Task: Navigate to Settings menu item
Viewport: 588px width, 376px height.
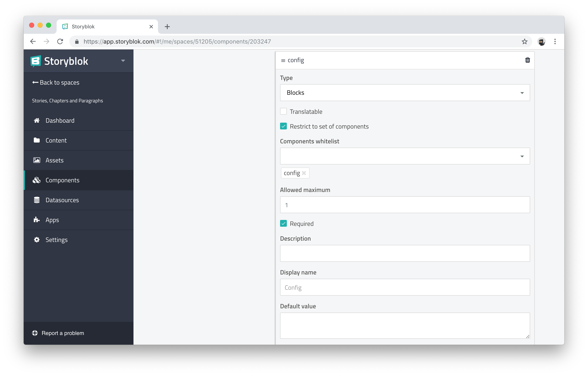Action: tap(57, 240)
